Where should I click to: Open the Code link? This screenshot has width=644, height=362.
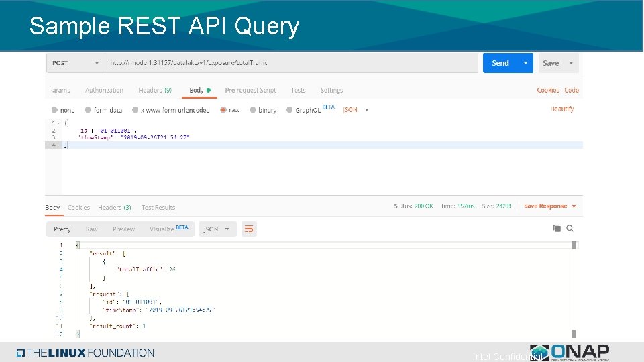[x=572, y=90]
